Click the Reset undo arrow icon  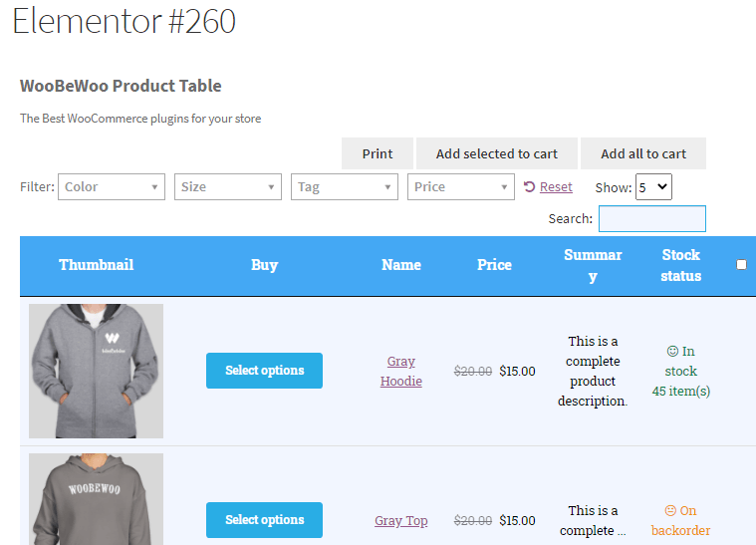[529, 186]
